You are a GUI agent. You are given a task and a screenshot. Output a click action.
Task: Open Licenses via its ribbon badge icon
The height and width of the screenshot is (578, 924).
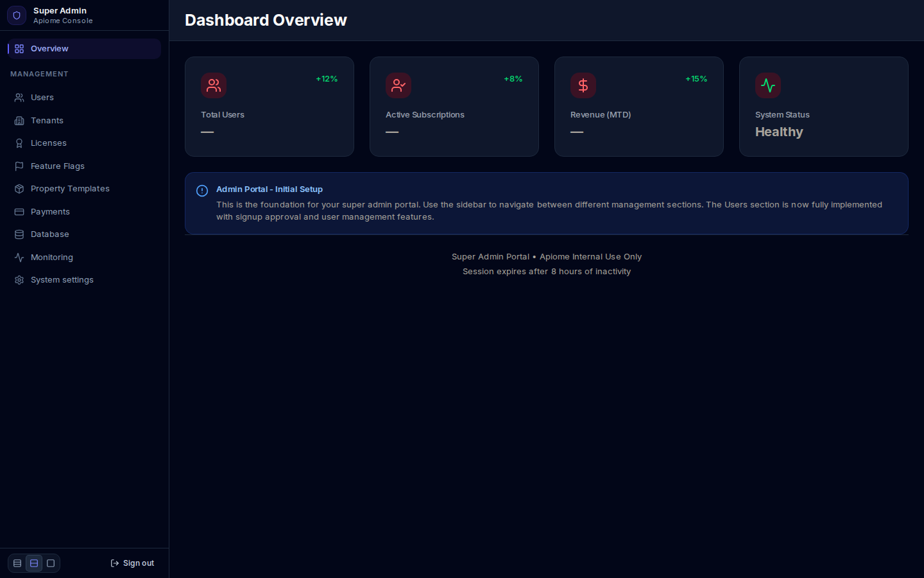(x=19, y=143)
